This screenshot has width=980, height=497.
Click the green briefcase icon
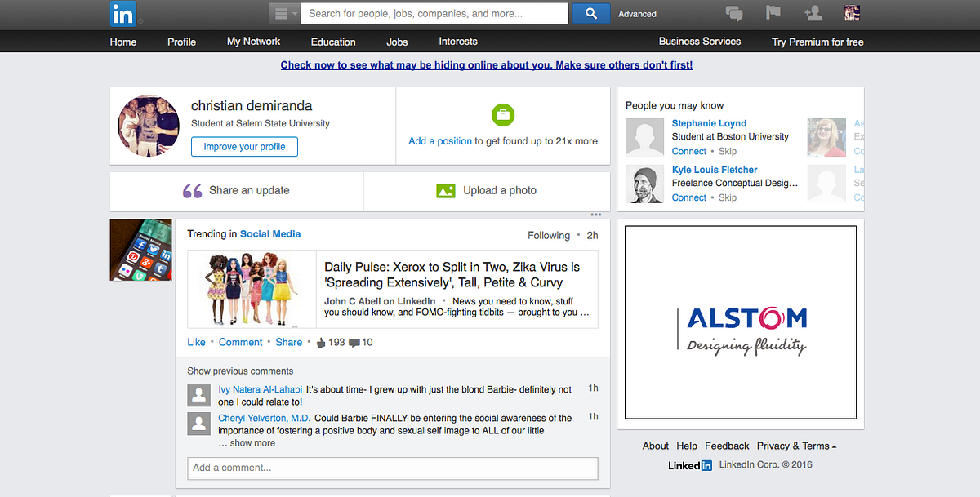pos(503,115)
